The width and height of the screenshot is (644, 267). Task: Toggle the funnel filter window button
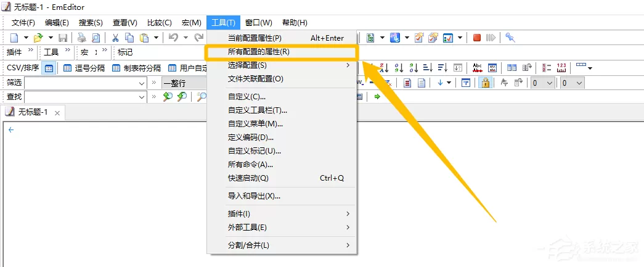point(466,83)
